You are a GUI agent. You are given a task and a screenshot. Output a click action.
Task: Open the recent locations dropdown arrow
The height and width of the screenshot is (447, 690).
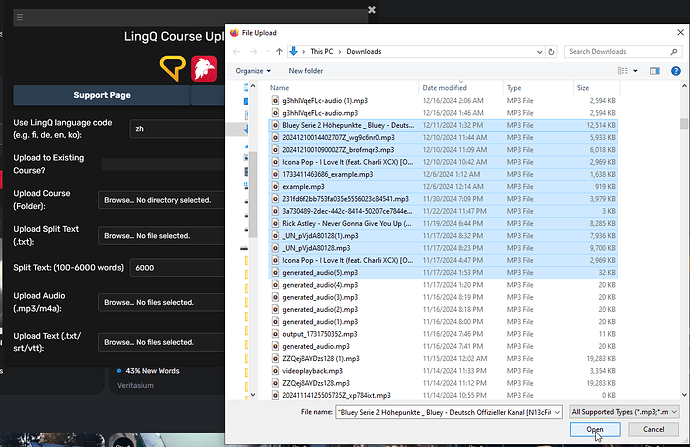pos(267,51)
